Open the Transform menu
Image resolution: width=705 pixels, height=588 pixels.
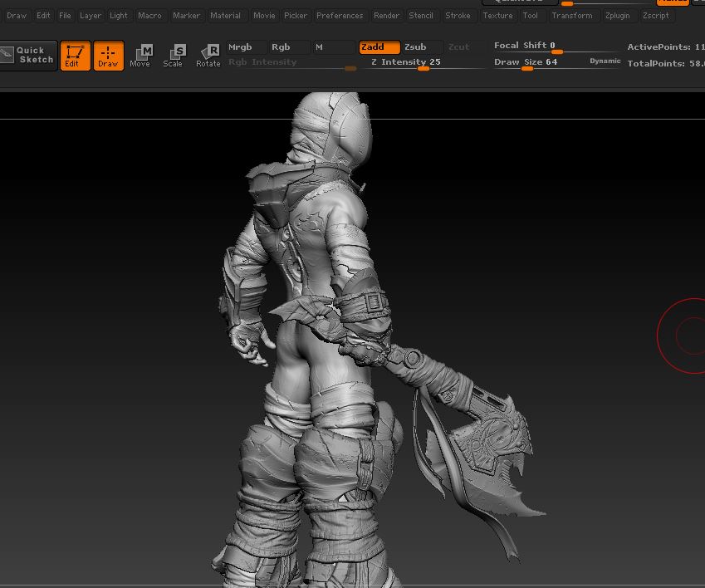pos(572,16)
